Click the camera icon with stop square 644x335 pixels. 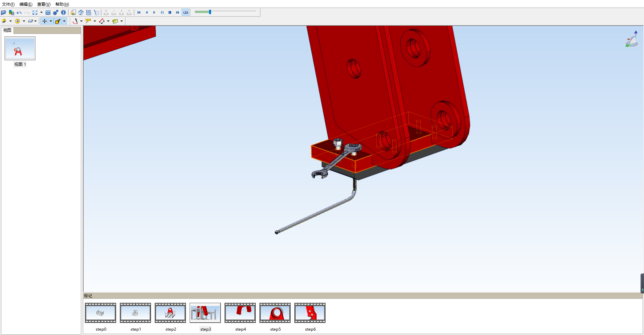(121, 12)
